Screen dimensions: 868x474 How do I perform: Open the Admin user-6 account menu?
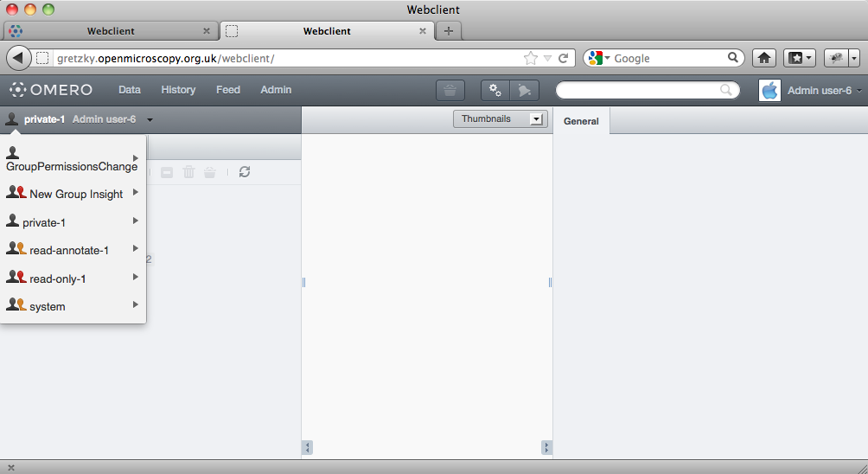tap(824, 90)
